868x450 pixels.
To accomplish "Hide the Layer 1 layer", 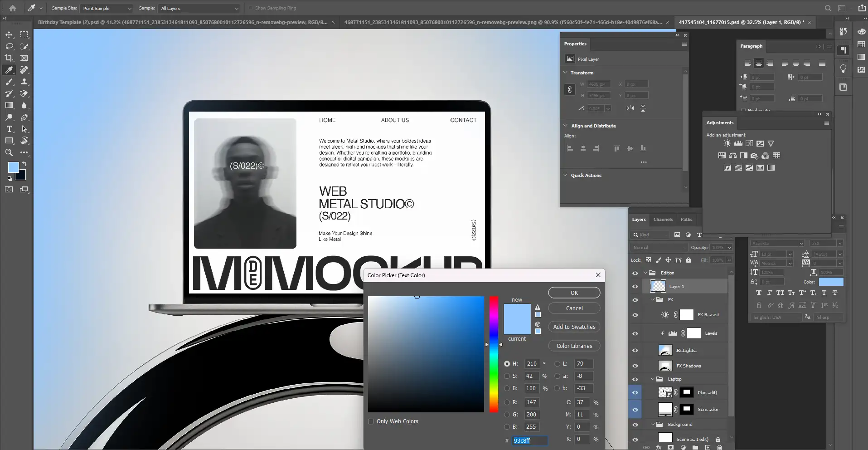I will [x=635, y=287].
